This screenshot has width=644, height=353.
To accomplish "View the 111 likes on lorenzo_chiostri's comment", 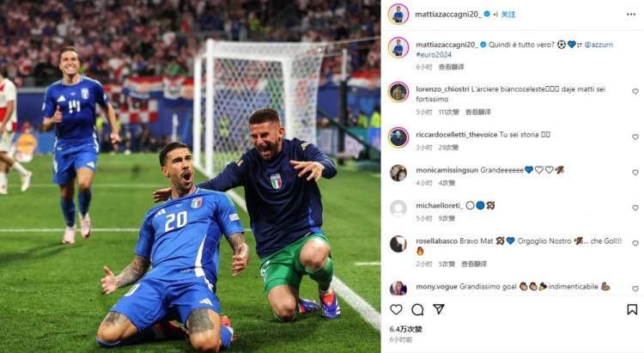I will (448, 112).
